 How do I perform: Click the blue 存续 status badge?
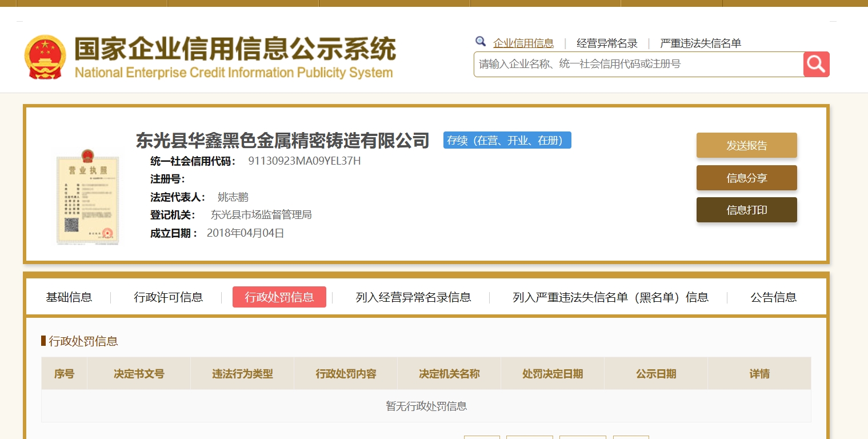coord(507,140)
